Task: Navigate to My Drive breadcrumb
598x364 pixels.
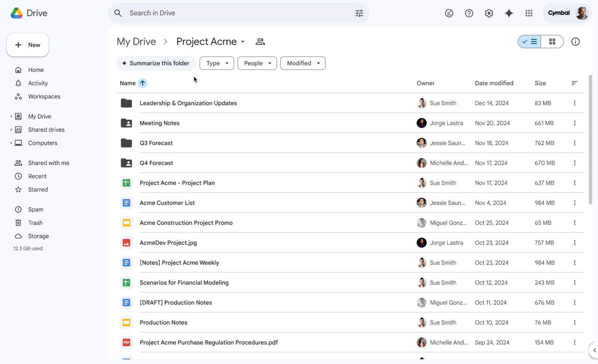Action: point(136,41)
